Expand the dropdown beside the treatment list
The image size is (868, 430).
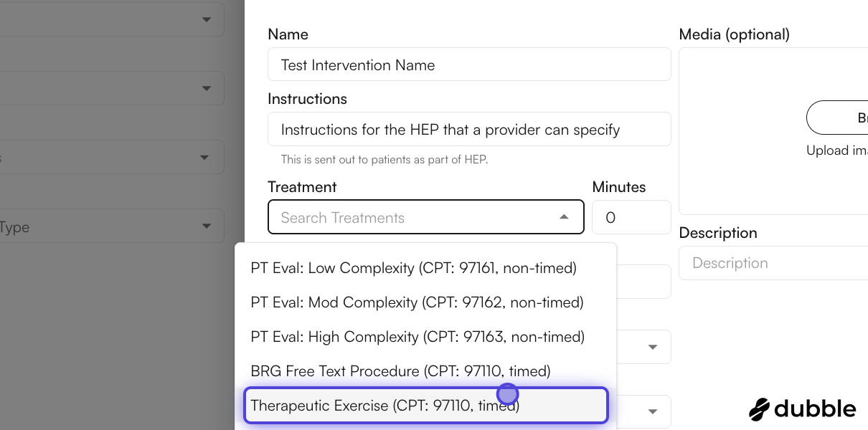(652, 347)
